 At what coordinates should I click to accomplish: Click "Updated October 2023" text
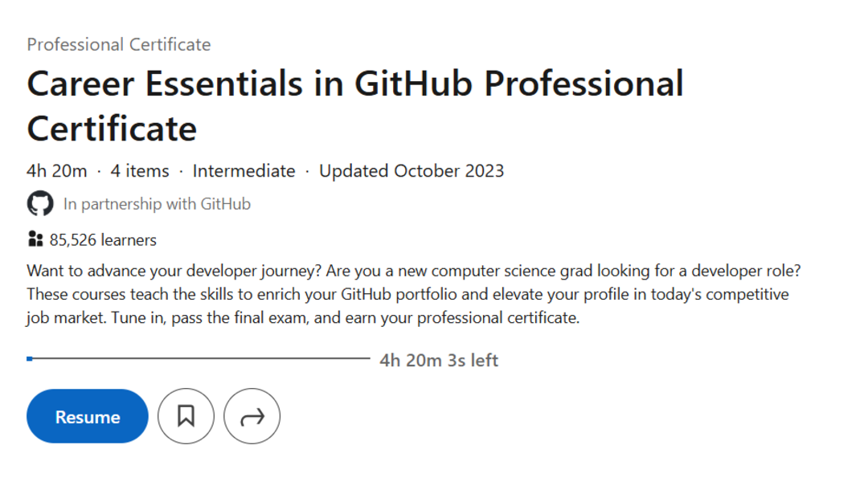(411, 170)
